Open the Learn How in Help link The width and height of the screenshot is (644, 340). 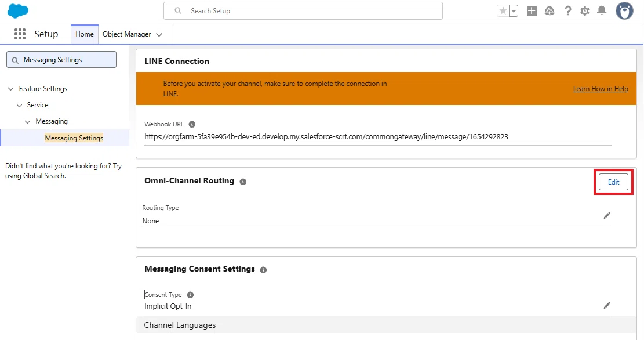[601, 89]
